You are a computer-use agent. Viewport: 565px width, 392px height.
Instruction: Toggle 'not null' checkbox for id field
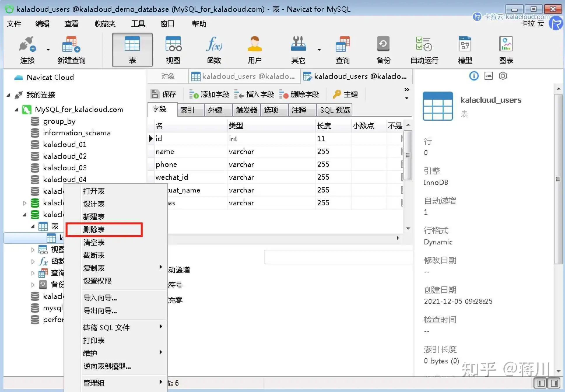[402, 139]
